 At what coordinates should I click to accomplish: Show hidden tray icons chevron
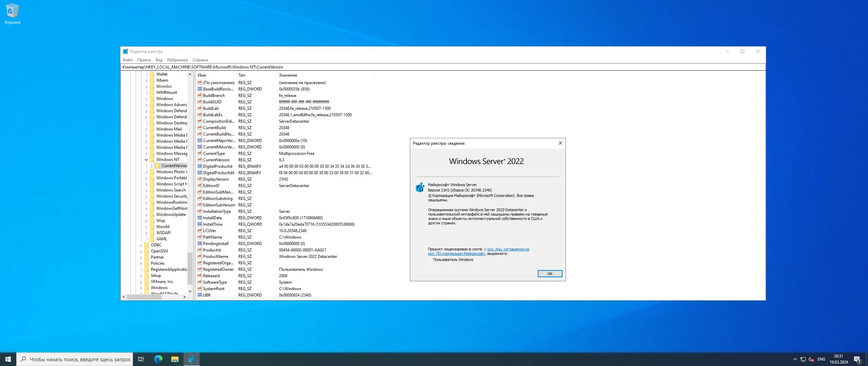[x=795, y=359]
